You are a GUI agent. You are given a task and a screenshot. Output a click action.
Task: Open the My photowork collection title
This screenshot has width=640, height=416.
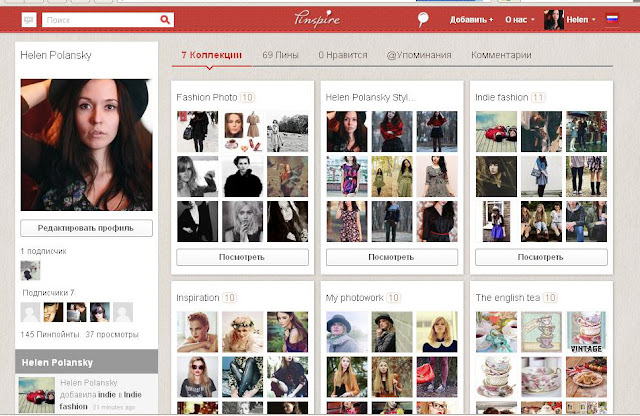pyautogui.click(x=354, y=298)
